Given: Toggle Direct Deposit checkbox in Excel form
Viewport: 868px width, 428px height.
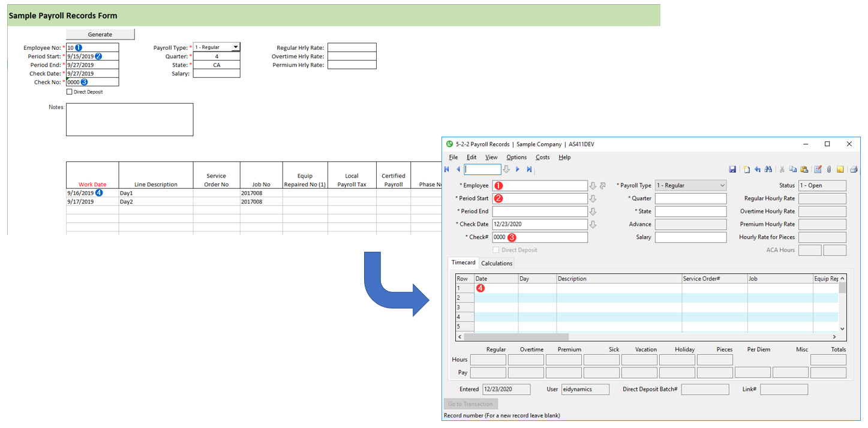Looking at the screenshot, I should click(69, 92).
